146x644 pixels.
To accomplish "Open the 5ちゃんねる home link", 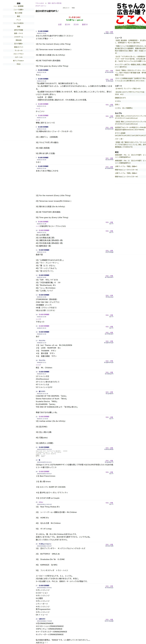I will pos(40,3).
